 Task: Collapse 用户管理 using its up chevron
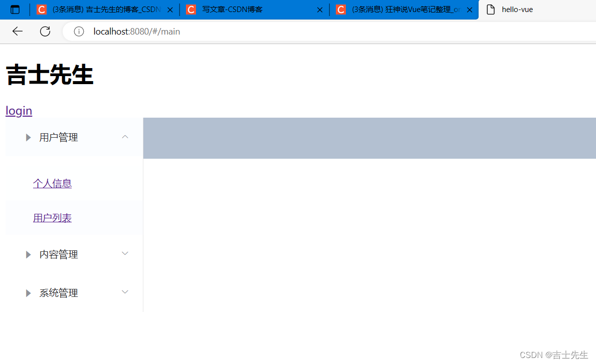(x=125, y=137)
